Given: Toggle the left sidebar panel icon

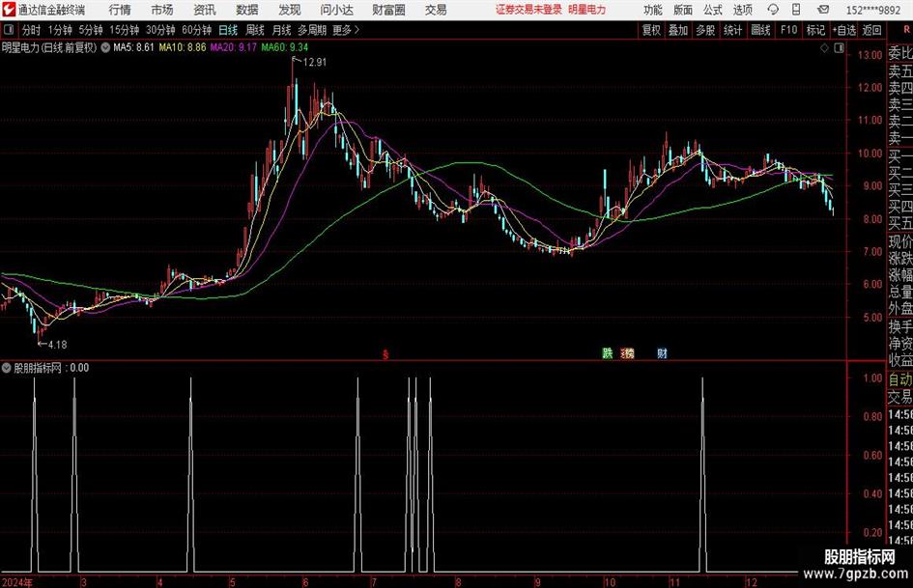Looking at the screenshot, I should click(9, 30).
